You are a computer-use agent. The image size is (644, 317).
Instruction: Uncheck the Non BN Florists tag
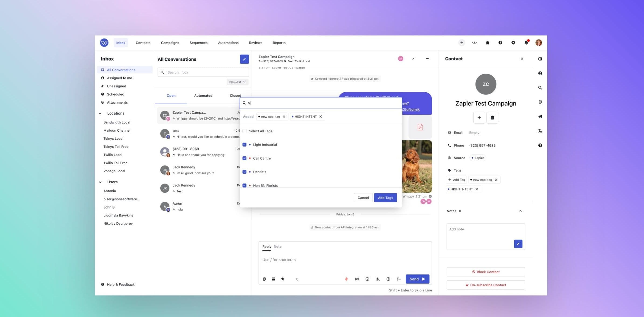244,185
